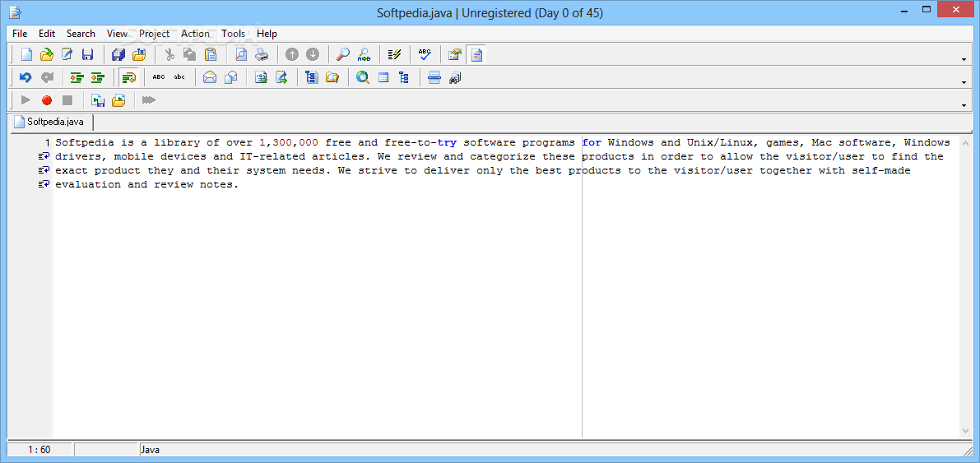The width and height of the screenshot is (980, 463).
Task: Run macro multiple times arrows
Action: click(x=149, y=100)
